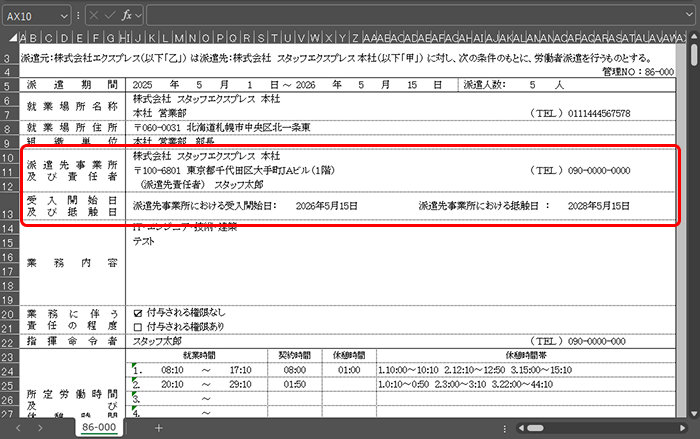Click the Select All corner triangle
The width and height of the screenshot is (700, 439).
[12, 38]
